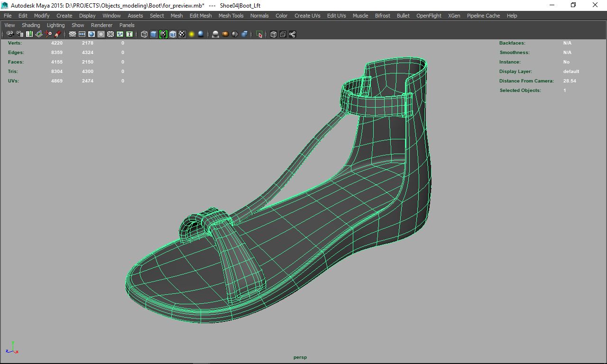Screen dimensions: 607x364
Task: Expand the Shading panel menu
Action: [31, 25]
